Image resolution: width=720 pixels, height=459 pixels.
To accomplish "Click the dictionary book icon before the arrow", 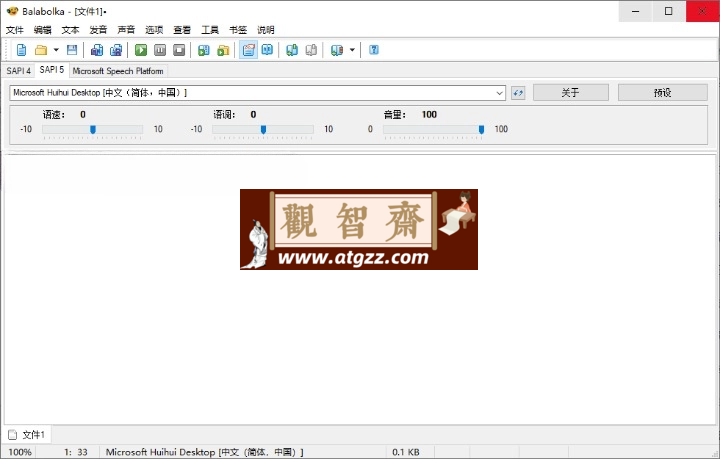I will pyautogui.click(x=337, y=50).
